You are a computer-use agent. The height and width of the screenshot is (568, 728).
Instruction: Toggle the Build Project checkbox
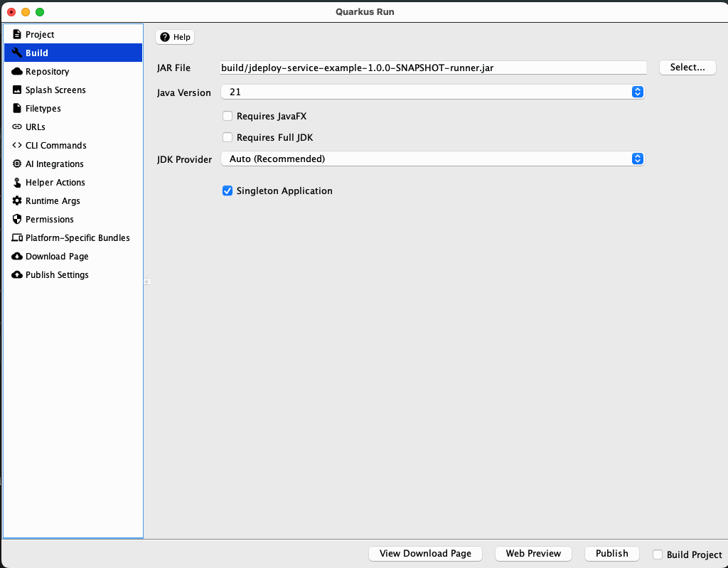(658, 554)
